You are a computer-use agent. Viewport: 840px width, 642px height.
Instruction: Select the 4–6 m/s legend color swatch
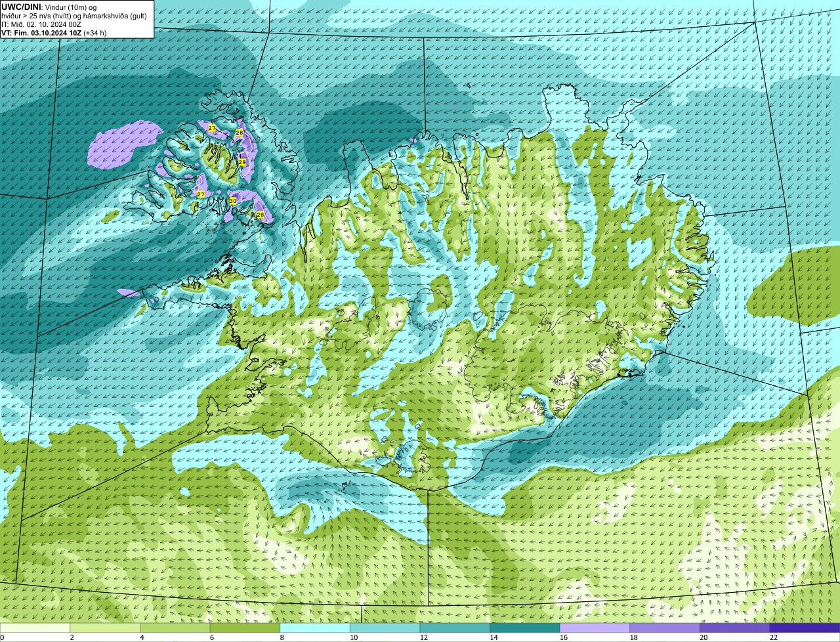tap(175, 628)
